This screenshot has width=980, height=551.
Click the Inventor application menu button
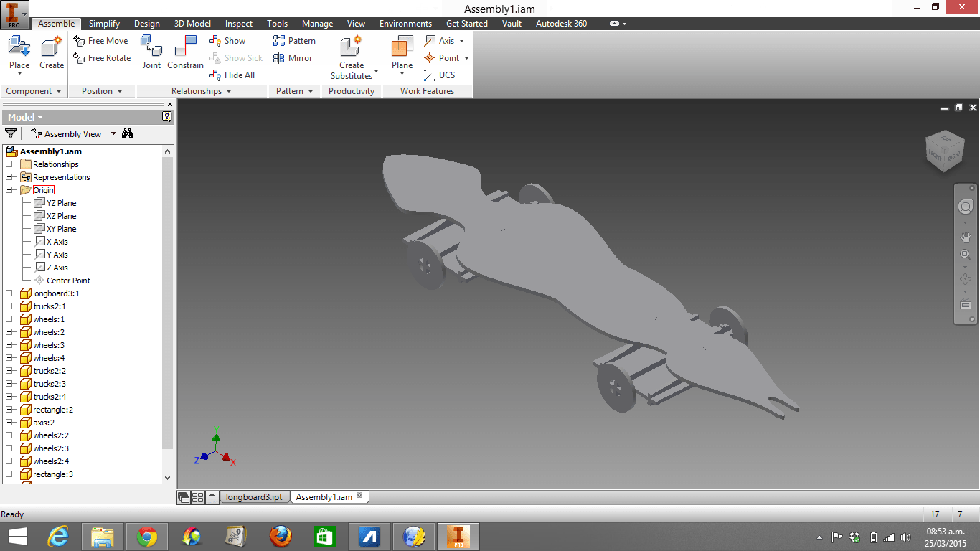click(x=15, y=14)
